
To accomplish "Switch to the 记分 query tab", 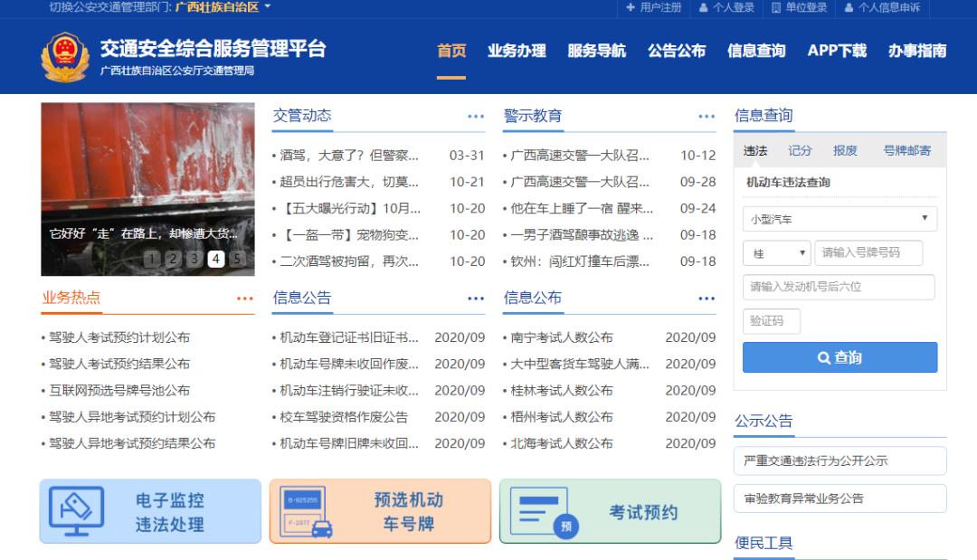I will click(800, 150).
